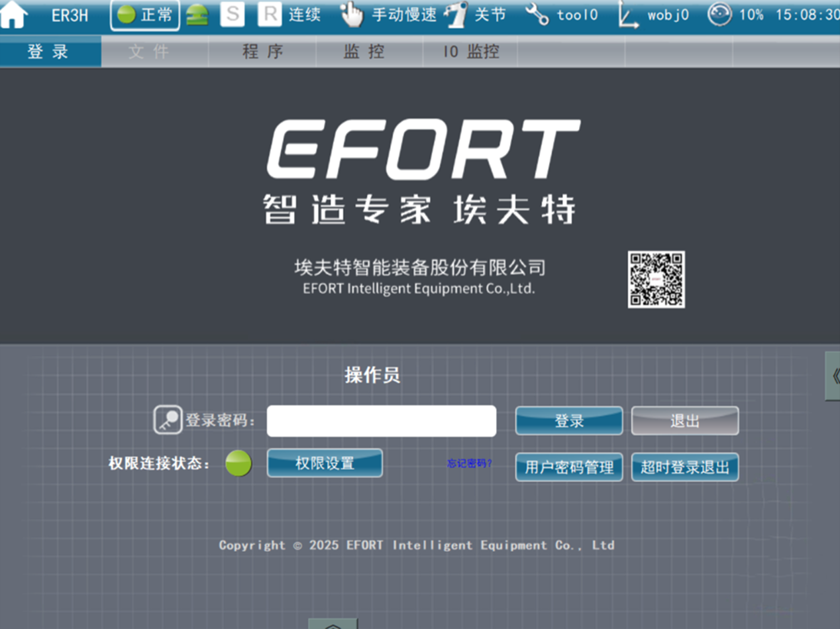Select the 15:08:30 clock display
840x629 pixels.
point(808,15)
